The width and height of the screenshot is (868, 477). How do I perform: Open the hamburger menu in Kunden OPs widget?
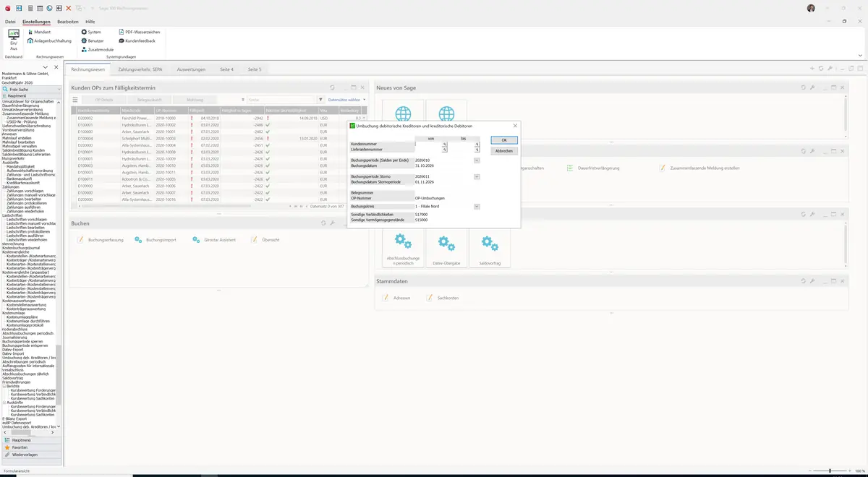point(75,100)
